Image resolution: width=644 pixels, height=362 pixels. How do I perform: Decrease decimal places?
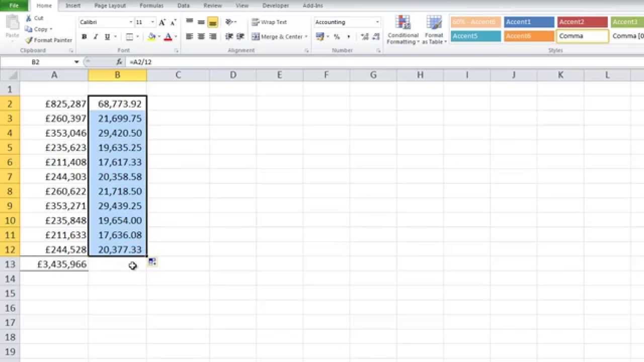tap(376, 37)
